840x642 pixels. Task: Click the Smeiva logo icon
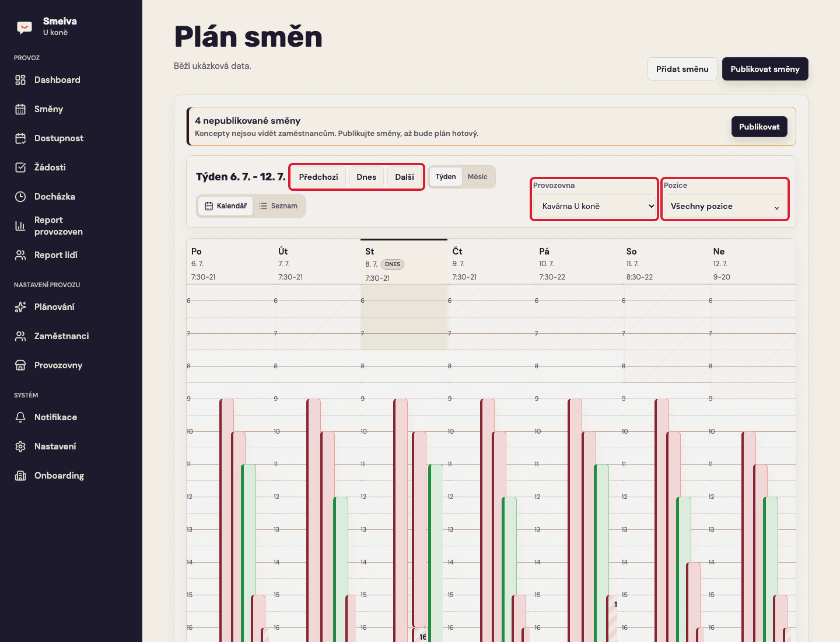coord(24,27)
